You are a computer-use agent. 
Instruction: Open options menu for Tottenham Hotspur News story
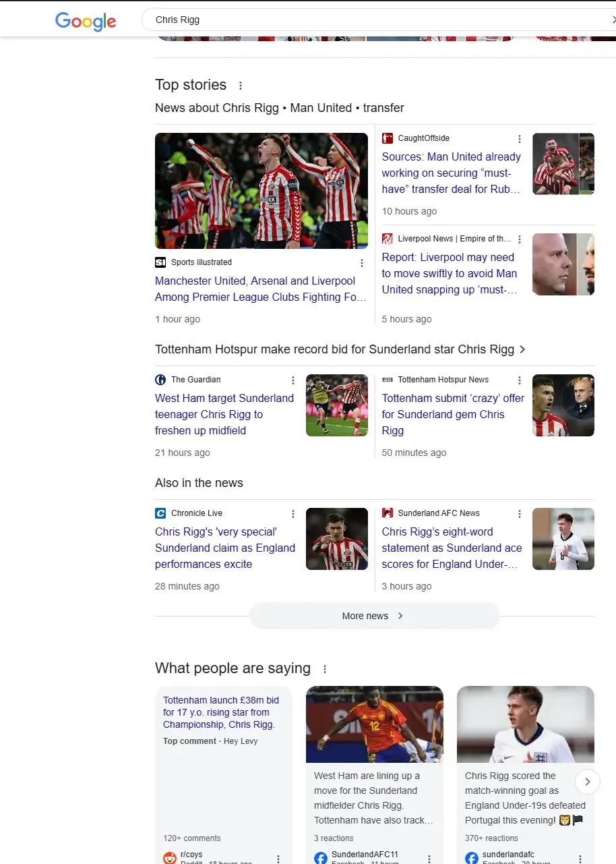(x=520, y=380)
